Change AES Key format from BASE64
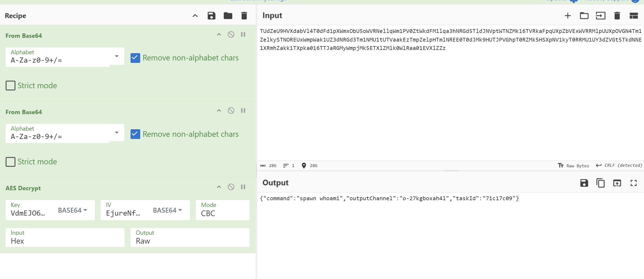 (x=72, y=210)
